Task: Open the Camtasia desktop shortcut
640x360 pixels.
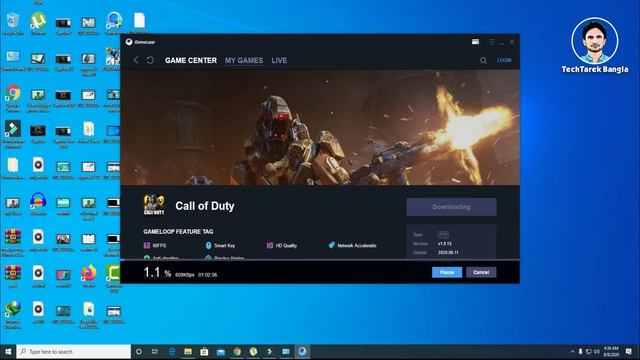Action: point(114,278)
